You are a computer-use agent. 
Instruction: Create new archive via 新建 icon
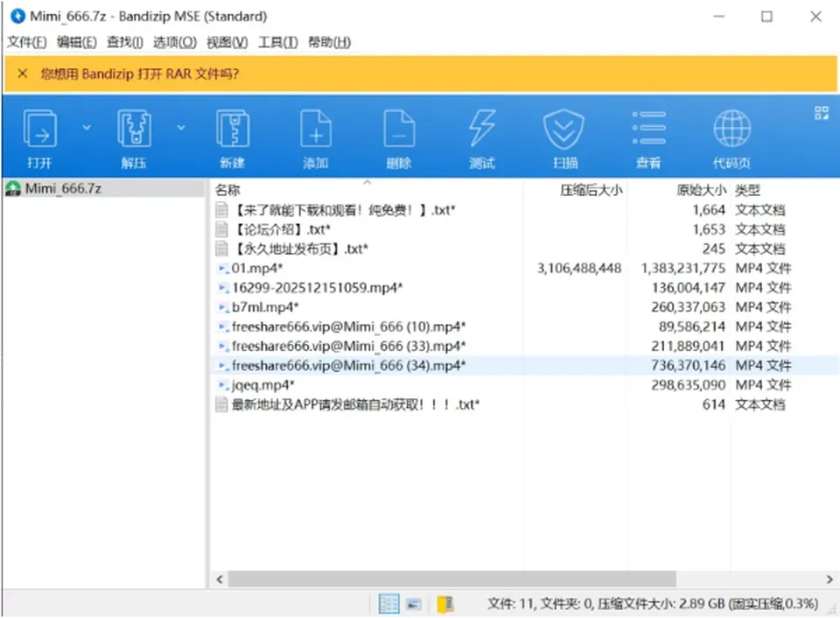click(233, 129)
